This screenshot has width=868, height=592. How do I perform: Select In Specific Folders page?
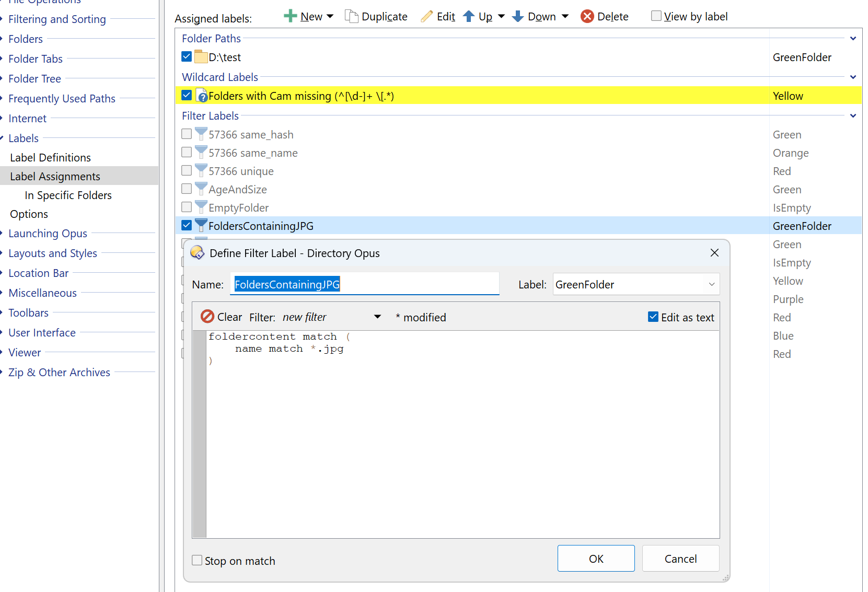pyautogui.click(x=68, y=195)
